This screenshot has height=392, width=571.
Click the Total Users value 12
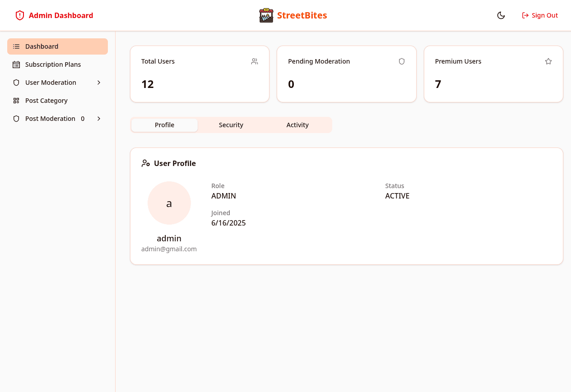(148, 84)
